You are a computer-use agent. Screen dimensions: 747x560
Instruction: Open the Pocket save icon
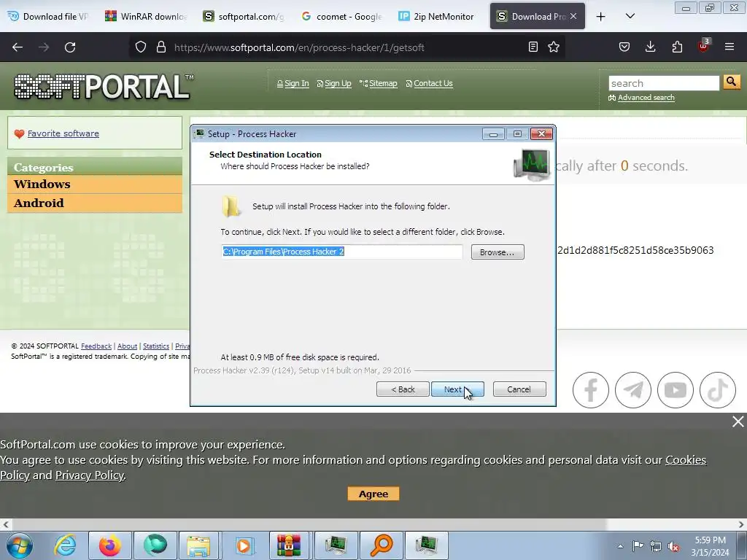pos(624,47)
